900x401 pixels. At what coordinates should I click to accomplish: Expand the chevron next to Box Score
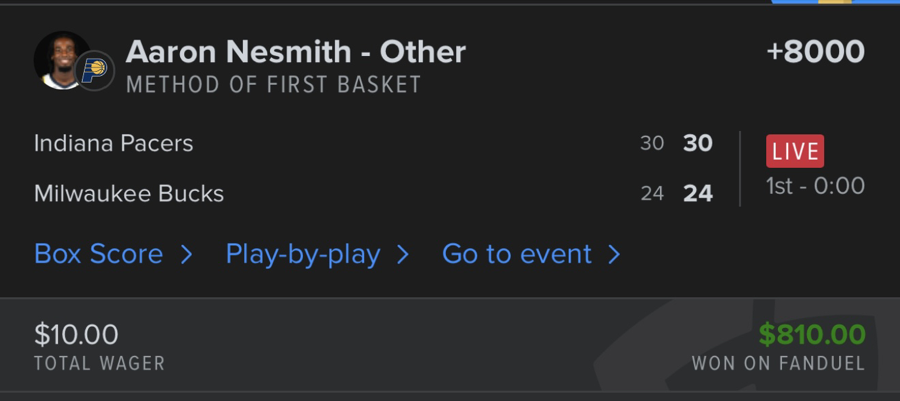[x=186, y=255]
